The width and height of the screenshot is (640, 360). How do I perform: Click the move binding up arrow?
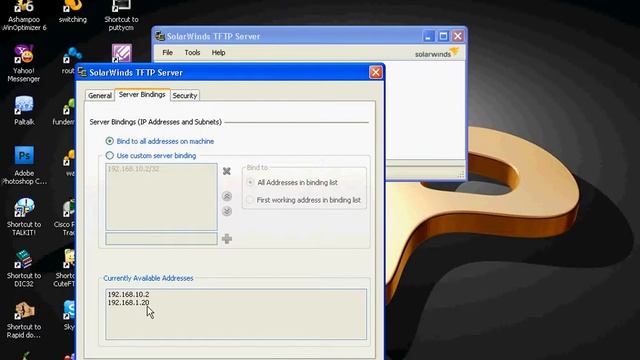[227, 196]
